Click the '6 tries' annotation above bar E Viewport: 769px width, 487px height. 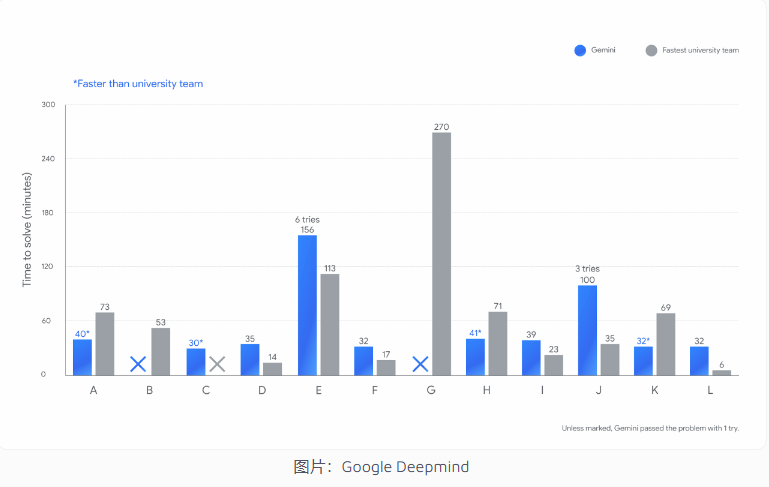pyautogui.click(x=307, y=219)
